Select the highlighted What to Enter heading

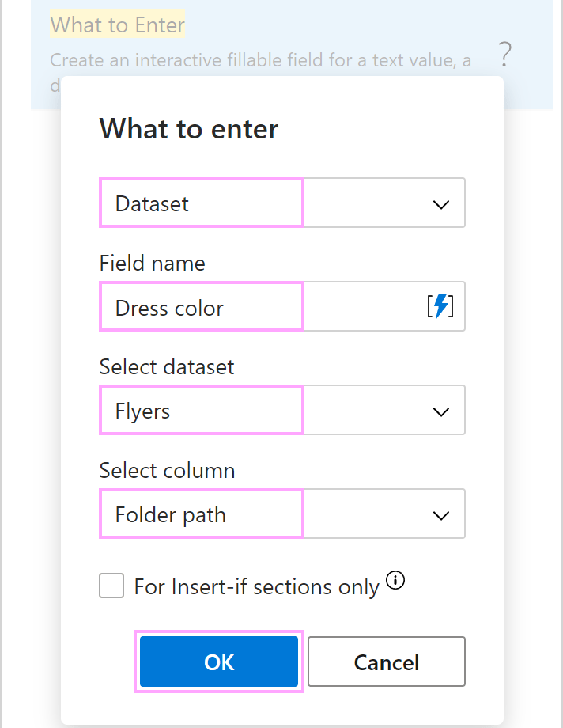click(118, 25)
